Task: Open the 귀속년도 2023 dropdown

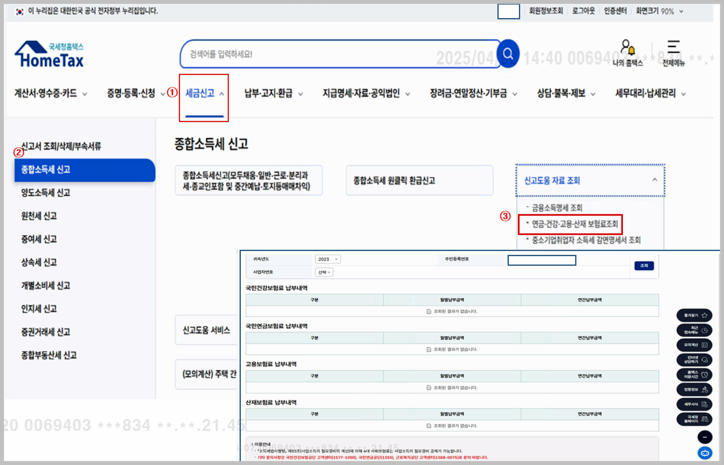Action: (x=327, y=259)
